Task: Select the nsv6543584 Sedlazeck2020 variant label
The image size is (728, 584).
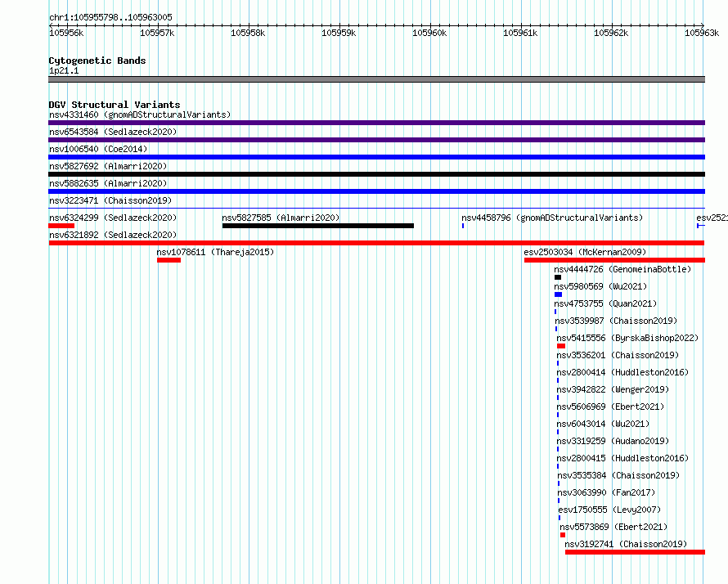Action: tap(113, 132)
